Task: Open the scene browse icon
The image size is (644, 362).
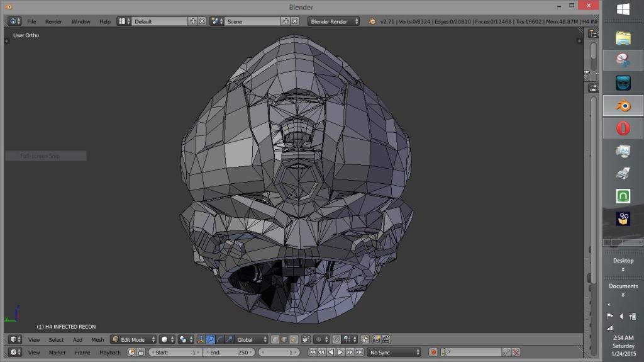Action: coord(216,21)
